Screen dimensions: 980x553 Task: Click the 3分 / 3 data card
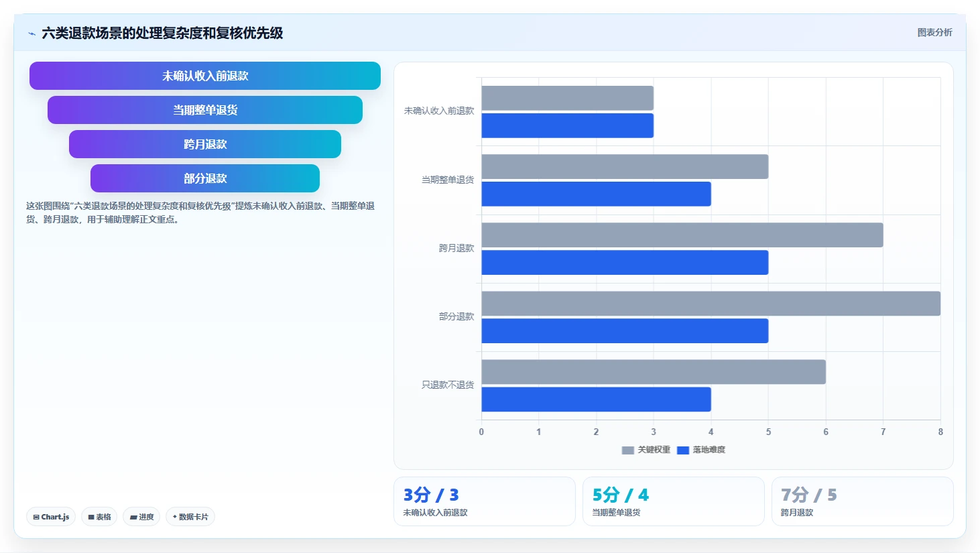click(485, 501)
